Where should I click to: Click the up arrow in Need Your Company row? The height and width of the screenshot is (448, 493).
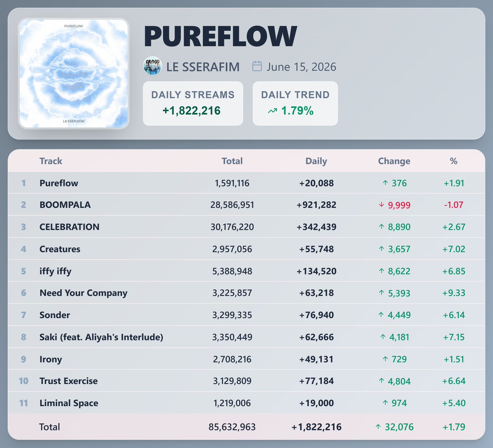click(381, 293)
